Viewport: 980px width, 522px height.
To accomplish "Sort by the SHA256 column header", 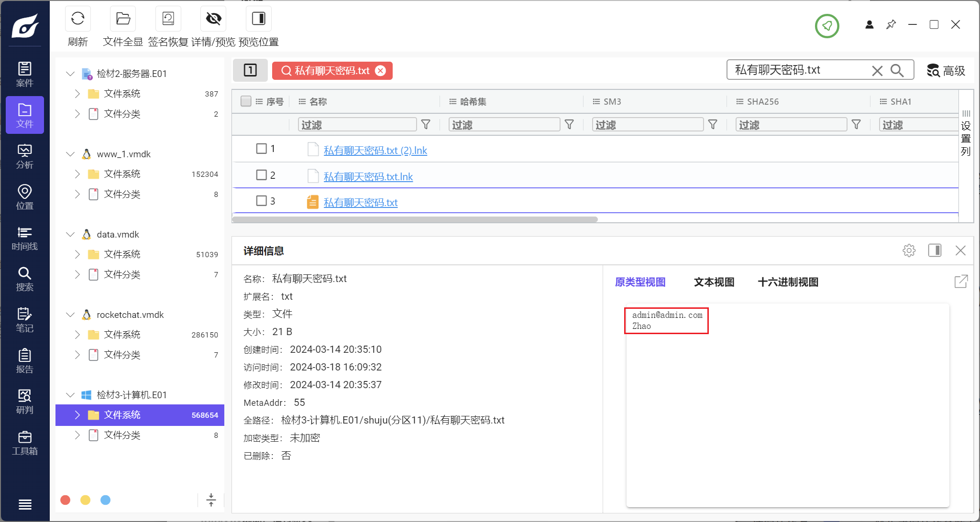I will (763, 101).
